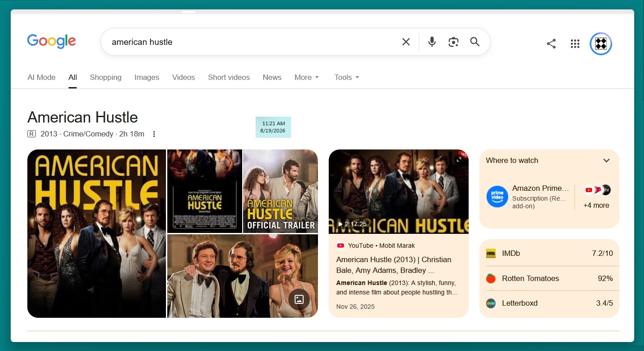Open Google Lens image search icon
The width and height of the screenshot is (644, 351).
click(453, 42)
